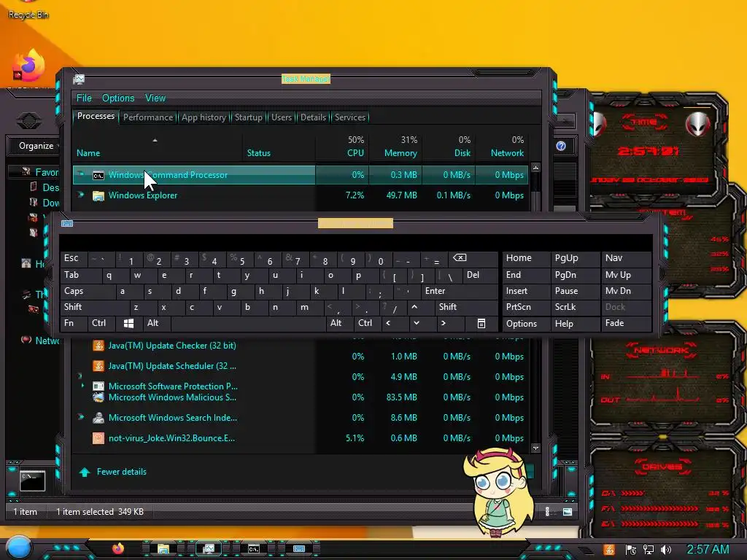Image resolution: width=747 pixels, height=560 pixels.
Task: Open the Action Center flag tray icon
Action: coord(631,550)
